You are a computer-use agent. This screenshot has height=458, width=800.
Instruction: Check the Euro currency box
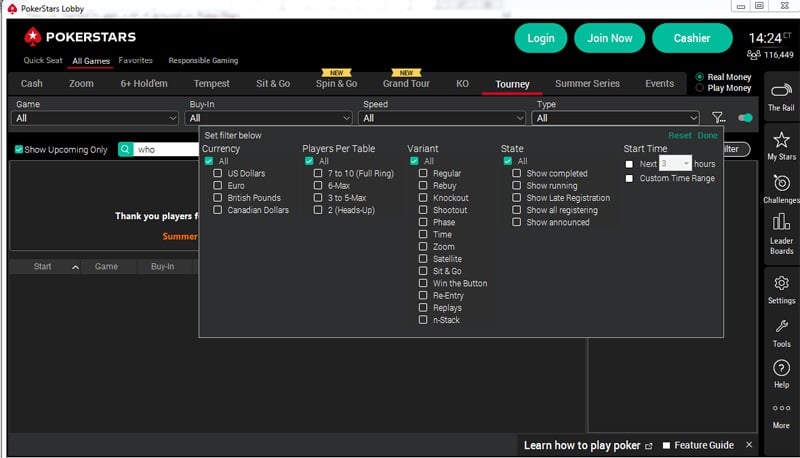[217, 186]
